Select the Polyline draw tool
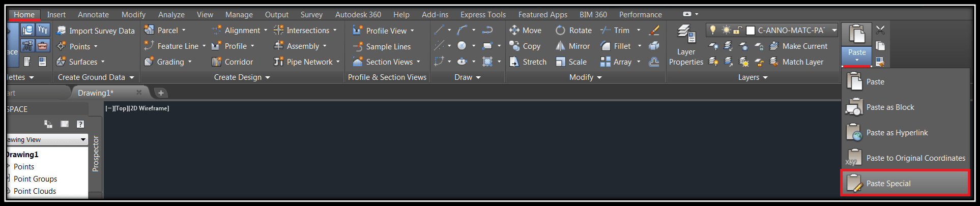 [487, 30]
